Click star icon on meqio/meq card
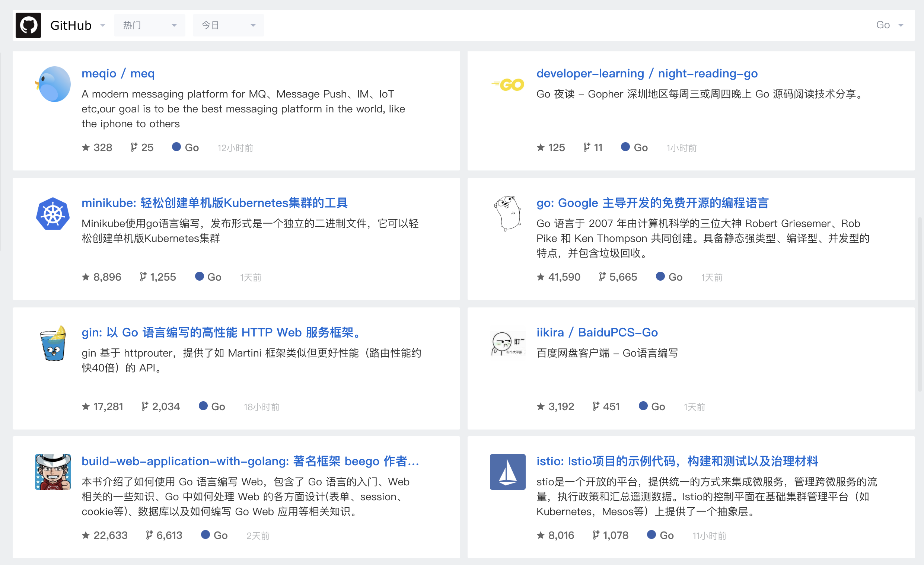924x565 pixels. click(x=86, y=147)
